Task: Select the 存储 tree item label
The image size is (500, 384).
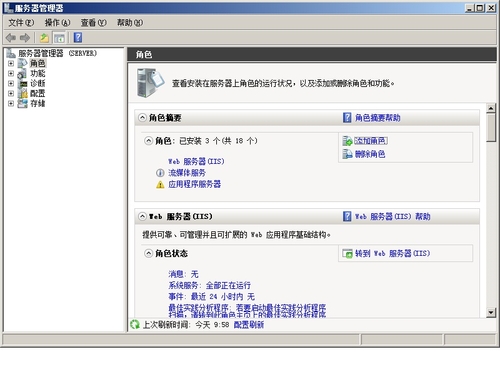Action: (38, 103)
